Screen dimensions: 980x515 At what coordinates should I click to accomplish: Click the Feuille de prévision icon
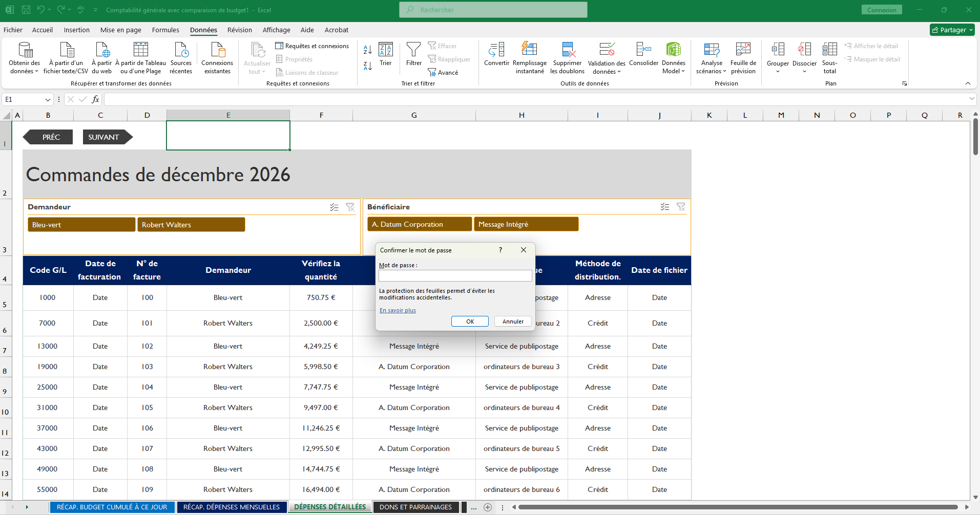click(x=743, y=57)
